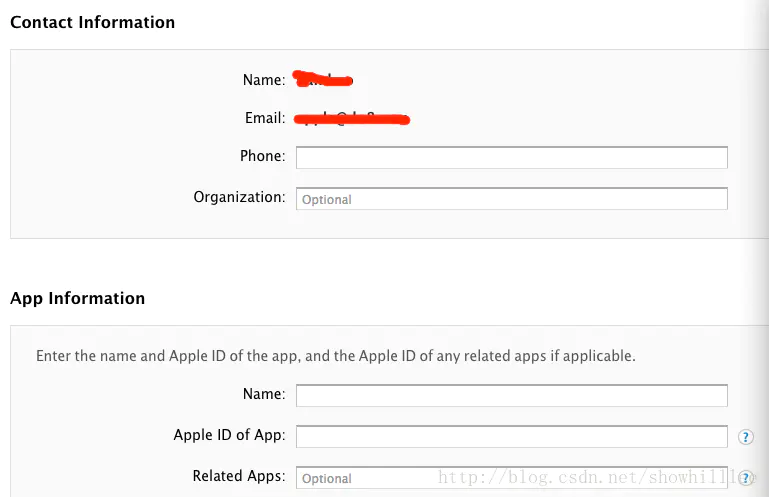Viewport: 769px width, 497px height.
Task: Click the app name and Apple ID instruction text
Action: coord(335,355)
